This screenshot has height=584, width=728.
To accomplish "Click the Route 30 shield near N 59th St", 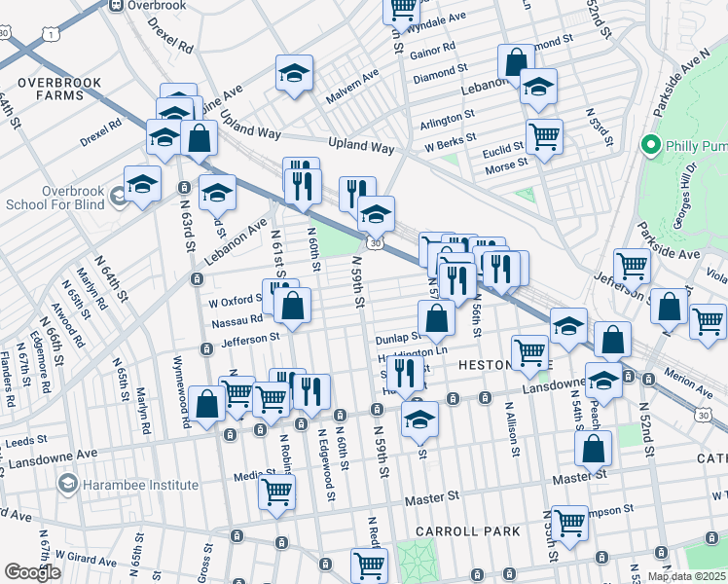I will click(375, 243).
